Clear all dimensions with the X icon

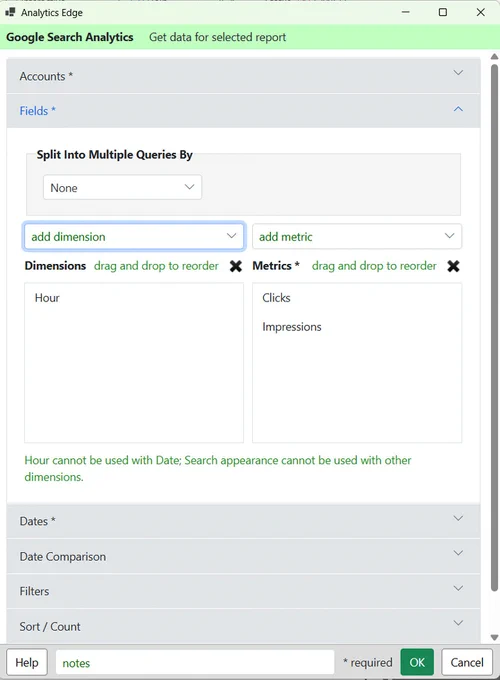click(235, 266)
